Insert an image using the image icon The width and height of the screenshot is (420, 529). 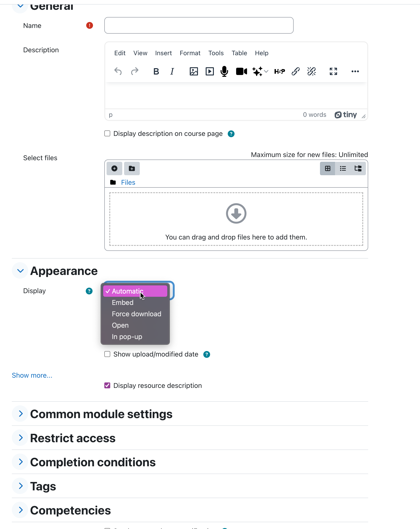(x=194, y=71)
